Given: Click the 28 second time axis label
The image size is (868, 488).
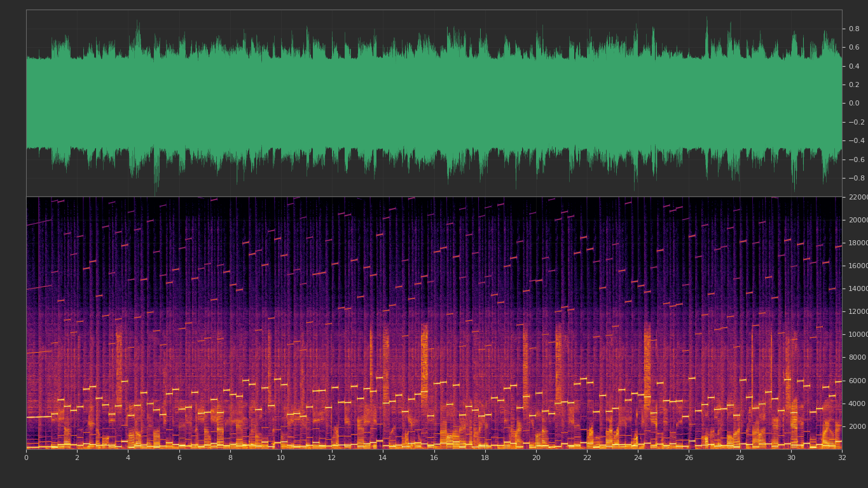Looking at the screenshot, I should click(x=740, y=457).
